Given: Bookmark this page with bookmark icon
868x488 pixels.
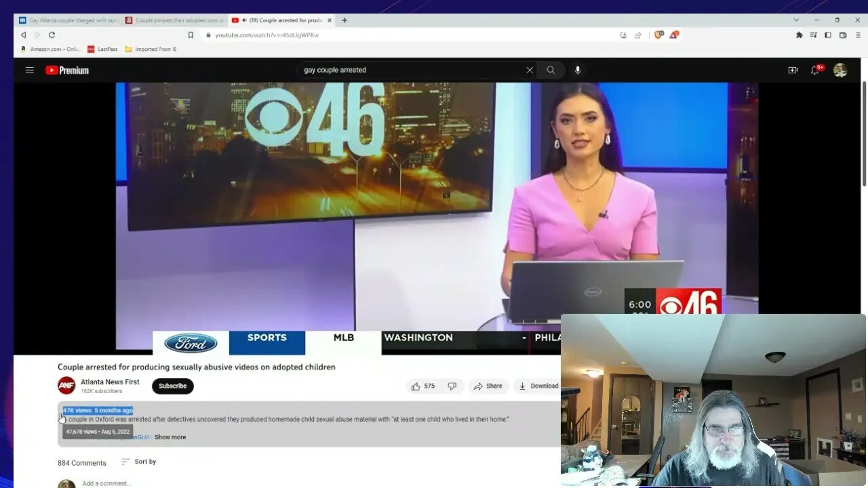Looking at the screenshot, I should pos(191,35).
